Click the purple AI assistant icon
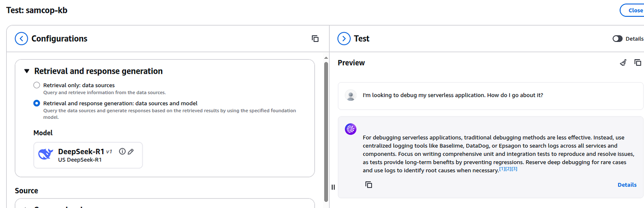The width and height of the screenshot is (644, 208). pyautogui.click(x=351, y=129)
